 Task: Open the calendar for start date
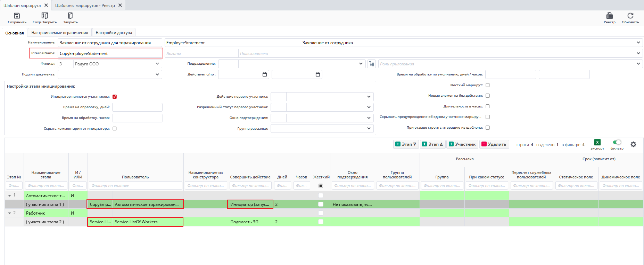(x=265, y=74)
